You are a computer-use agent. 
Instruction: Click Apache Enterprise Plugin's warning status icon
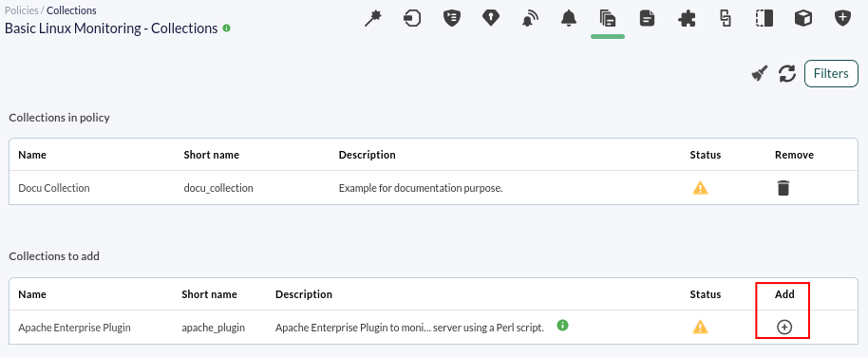click(x=700, y=328)
